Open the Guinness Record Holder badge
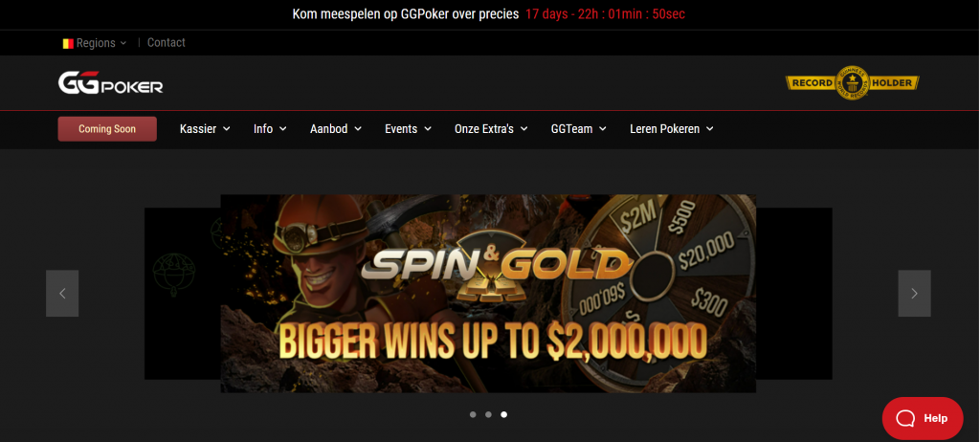This screenshot has width=980, height=442. 852,82
